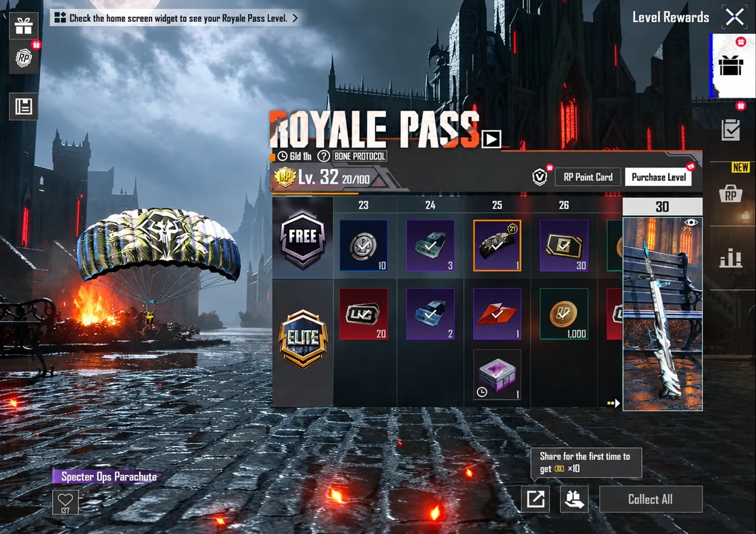Open the NEW RP shop tab
756x534 pixels.
tap(731, 194)
